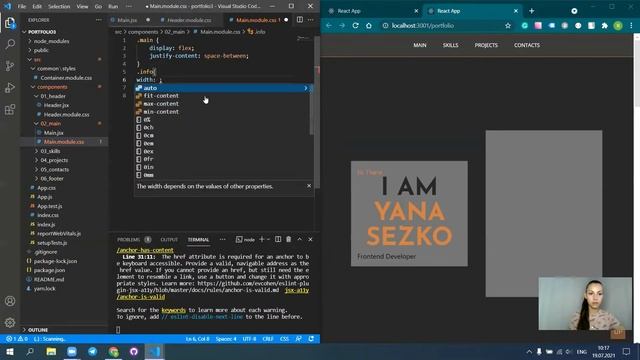This screenshot has height=360, width=640.
Task: Open Windows Start menu
Action: coord(9,351)
